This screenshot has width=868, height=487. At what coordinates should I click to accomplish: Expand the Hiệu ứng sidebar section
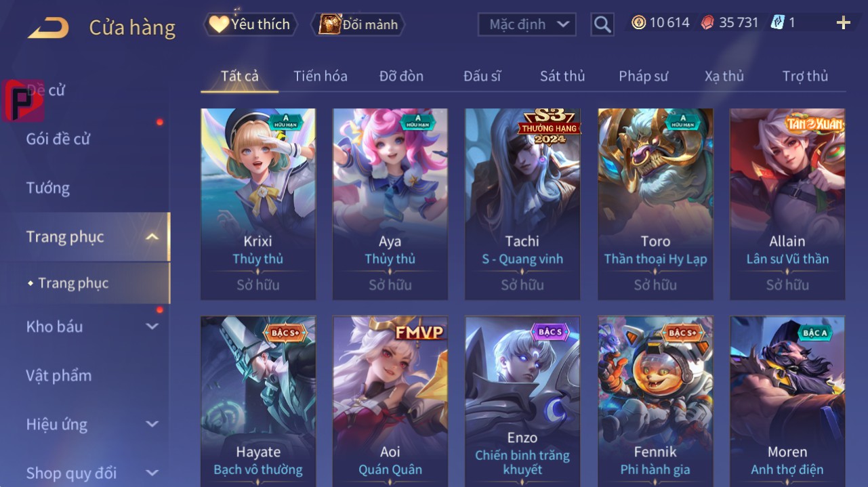coord(152,425)
